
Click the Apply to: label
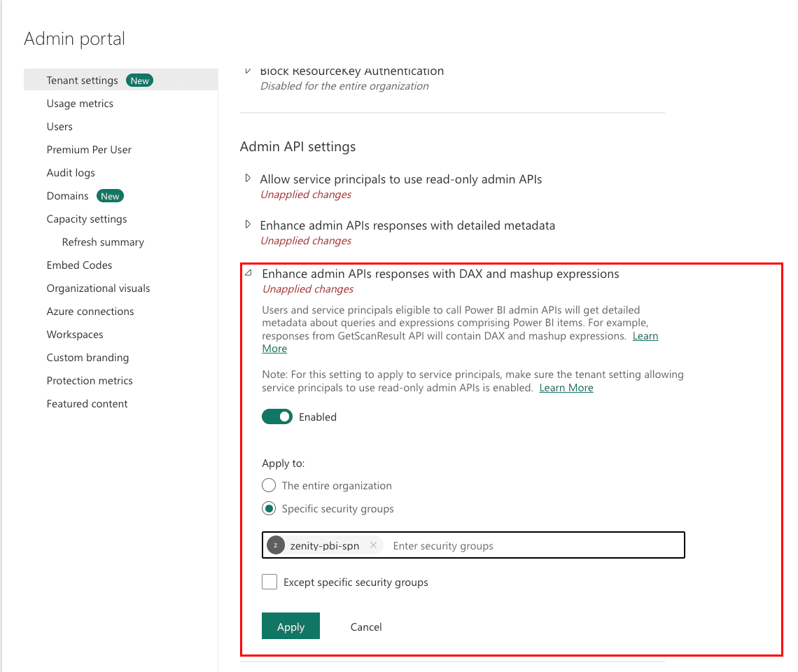[283, 463]
